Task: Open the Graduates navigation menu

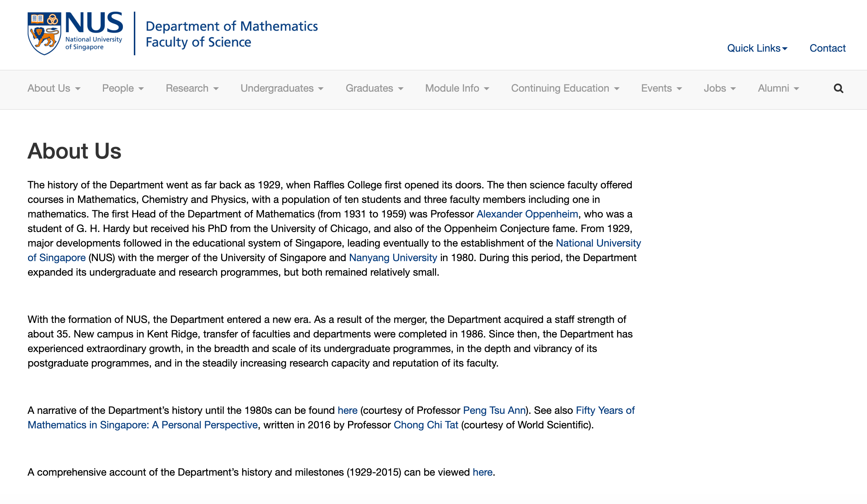Action: [x=374, y=88]
